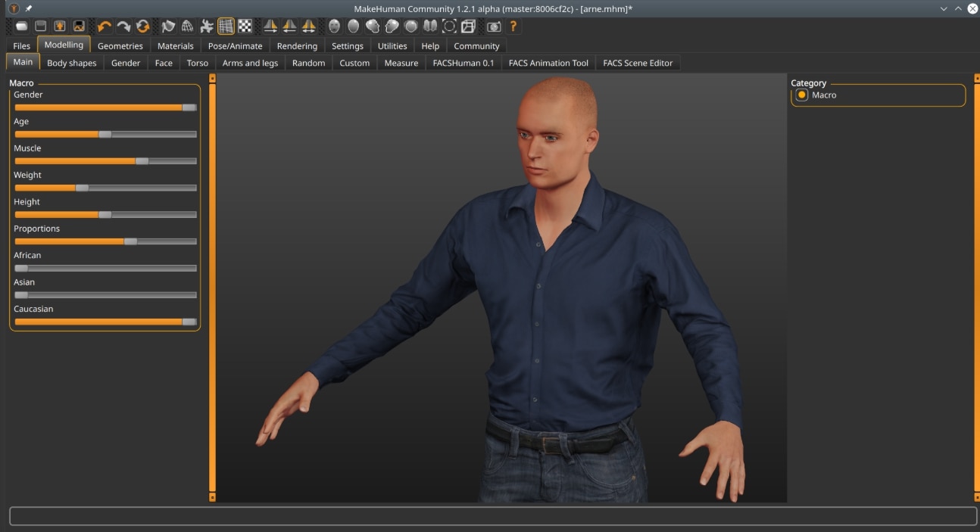Open the Geometries tab
The height and width of the screenshot is (532, 980).
click(x=120, y=46)
